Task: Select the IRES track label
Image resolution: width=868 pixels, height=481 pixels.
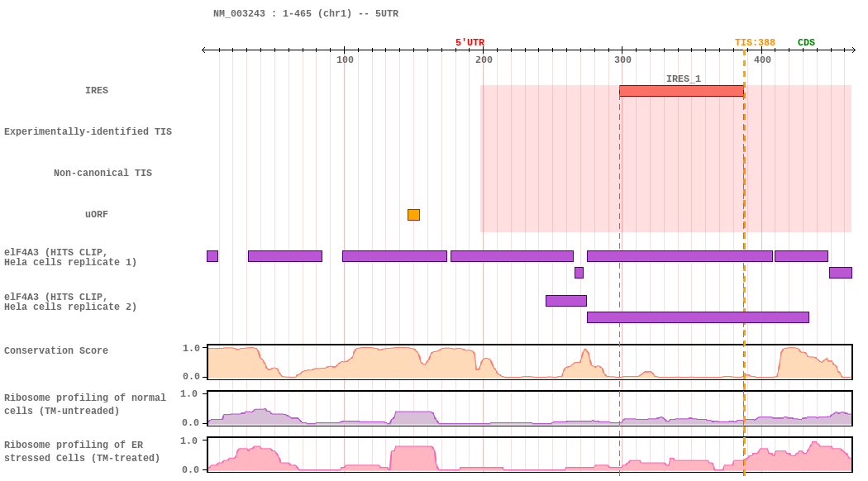Action: point(97,91)
